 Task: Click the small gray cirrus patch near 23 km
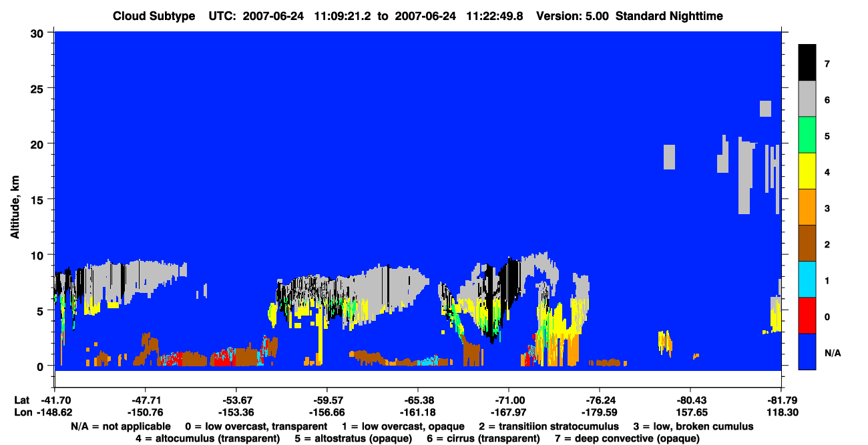click(x=765, y=108)
